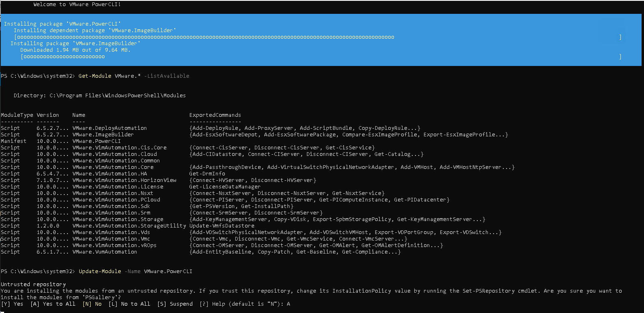This screenshot has height=313, width=644.
Task: Click the VMware.PowerCLI package progress bar
Action: point(317,37)
